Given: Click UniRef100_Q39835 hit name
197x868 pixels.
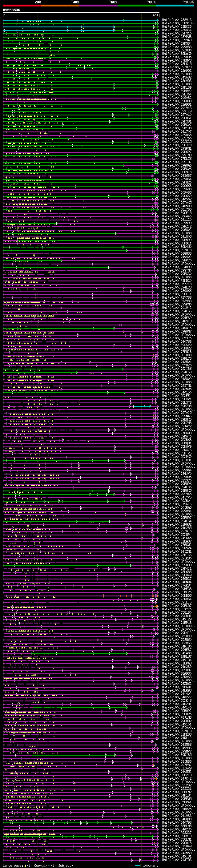Looking at the screenshot, I should (x=177, y=57).
